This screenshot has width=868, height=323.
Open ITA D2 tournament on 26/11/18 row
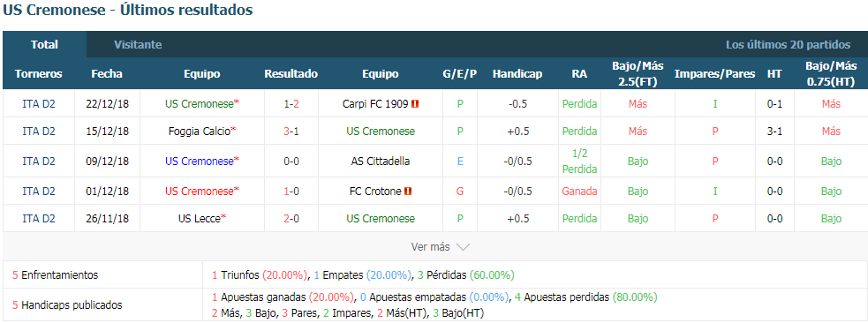point(39,219)
